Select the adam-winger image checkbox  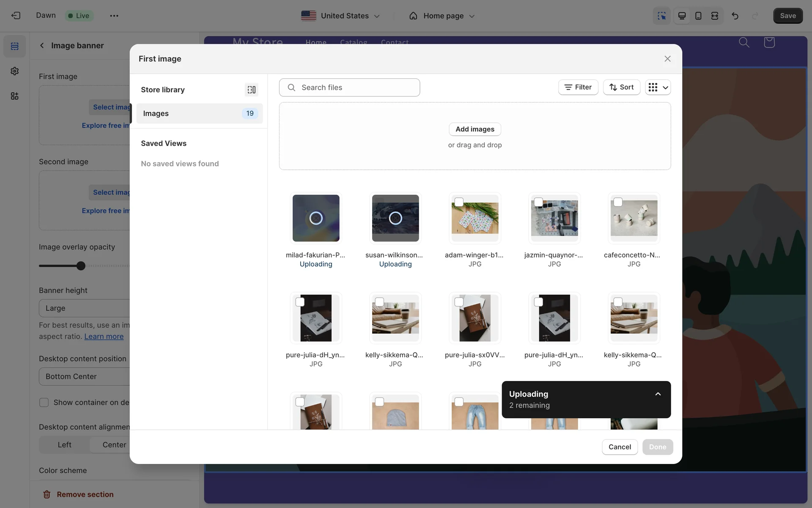tap(459, 202)
